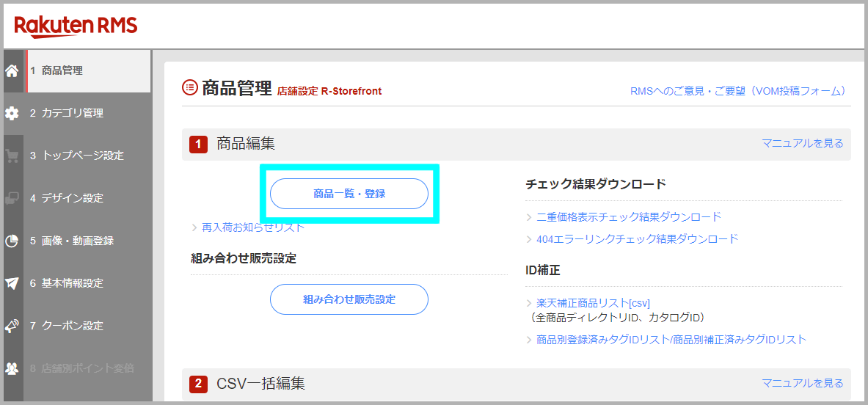868x405 pixels.
Task: Click the people icon beside 店舗別ポイント変倍
Action: 12,368
